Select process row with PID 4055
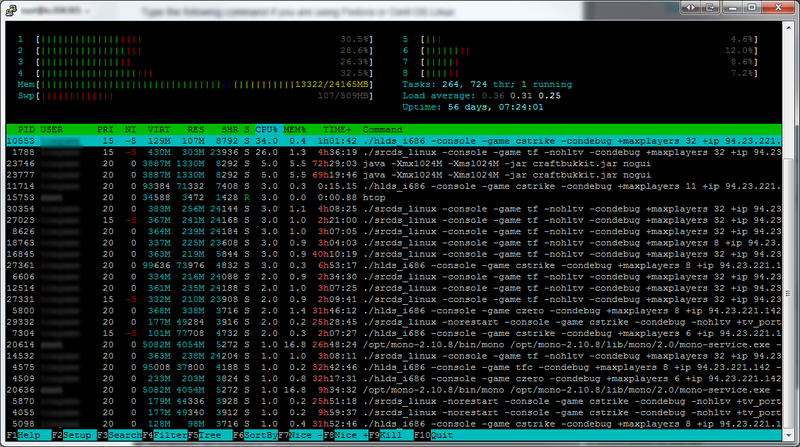Viewport: 800px width, 447px height. (394, 412)
